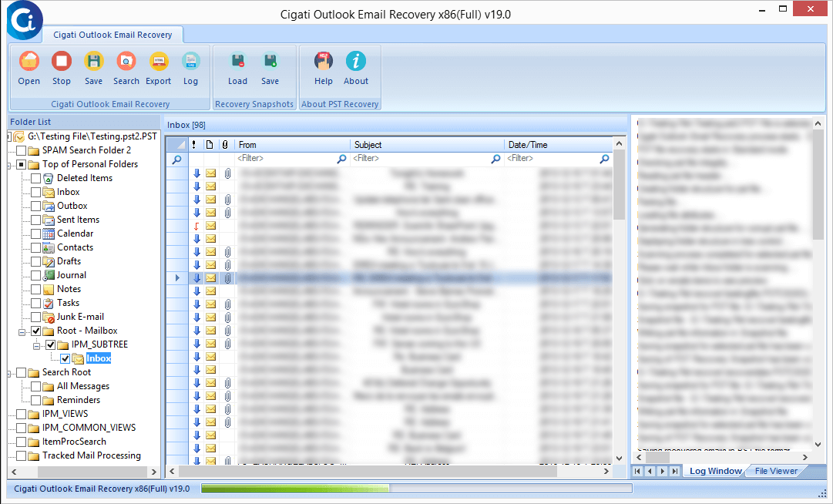This screenshot has width=833, height=504.
Task: Check the Sent Items folder checkbox
Action: coord(36,220)
